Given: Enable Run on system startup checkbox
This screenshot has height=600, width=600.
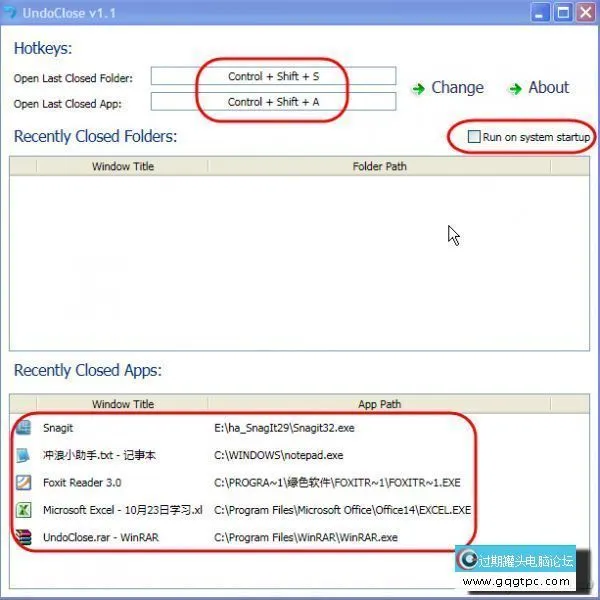Looking at the screenshot, I should point(474,137).
